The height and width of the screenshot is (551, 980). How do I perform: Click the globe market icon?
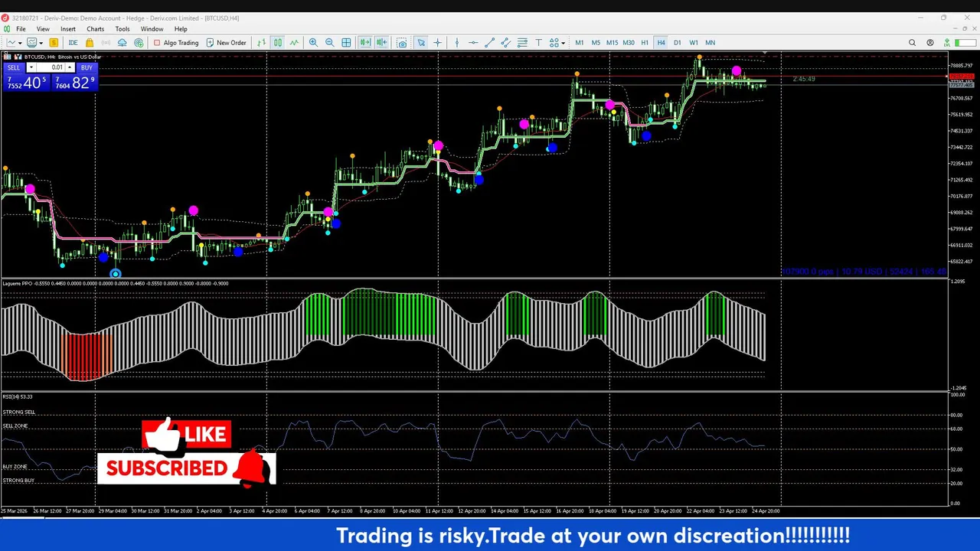[x=139, y=43]
